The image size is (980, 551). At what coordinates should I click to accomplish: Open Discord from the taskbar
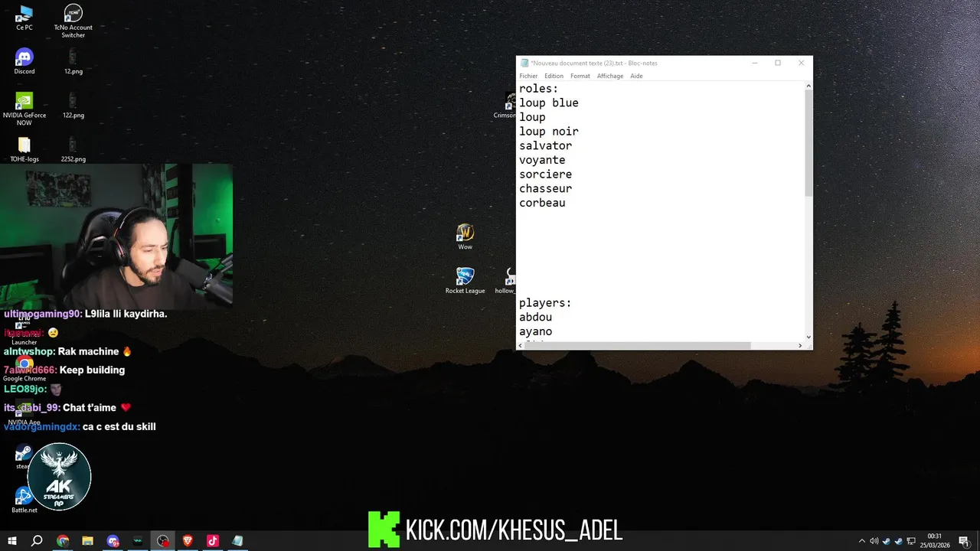(113, 541)
